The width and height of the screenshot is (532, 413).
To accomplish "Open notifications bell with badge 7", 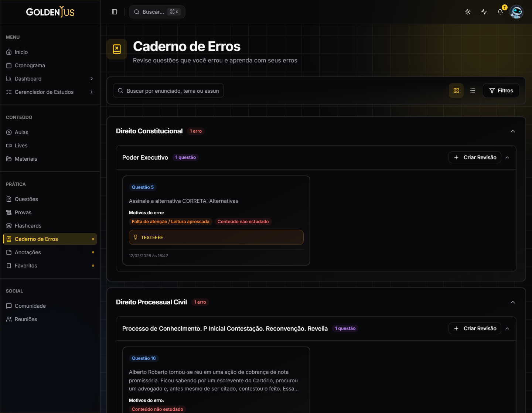I will point(500,12).
